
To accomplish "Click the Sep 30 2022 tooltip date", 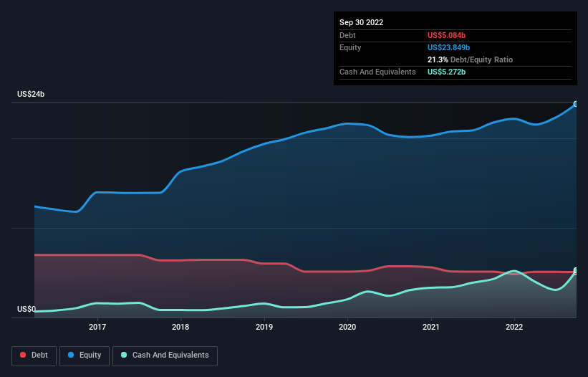I will click(361, 22).
